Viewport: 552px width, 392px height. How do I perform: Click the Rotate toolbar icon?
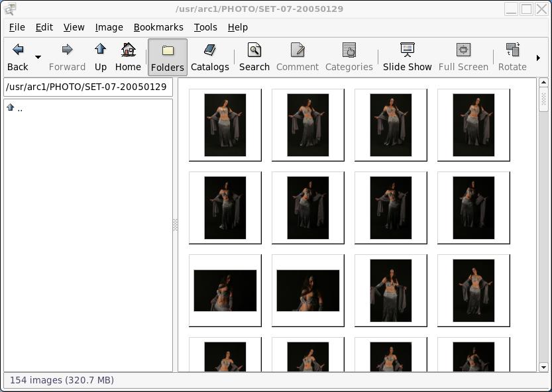[512, 50]
